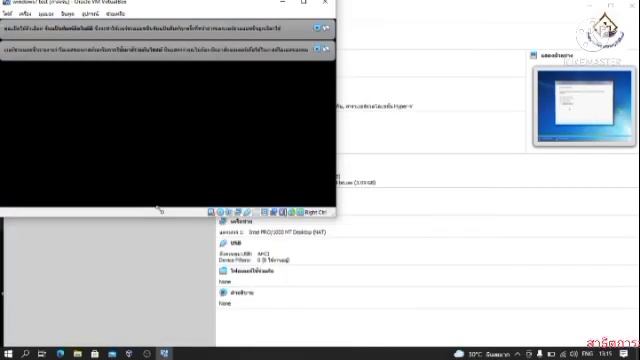Open weather widget in taskbar
Screen dimensions: 640x360
point(482,354)
